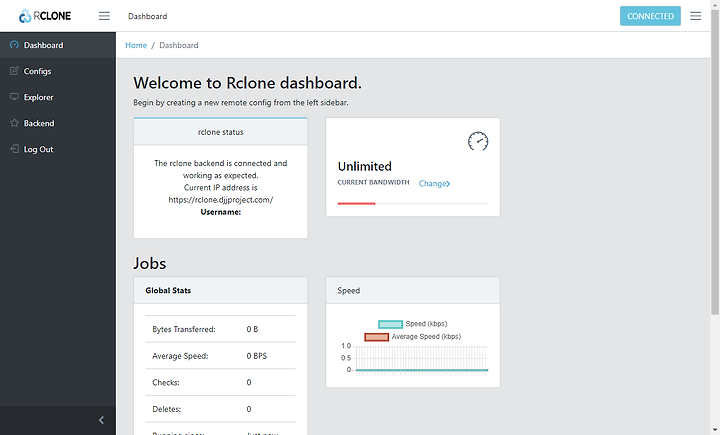The height and width of the screenshot is (435, 720).
Task: Click the Change bandwidth link
Action: [434, 183]
